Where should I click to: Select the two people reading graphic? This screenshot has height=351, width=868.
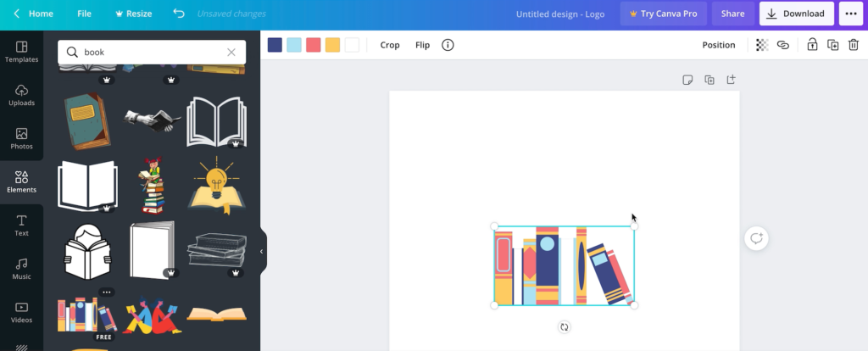152,315
